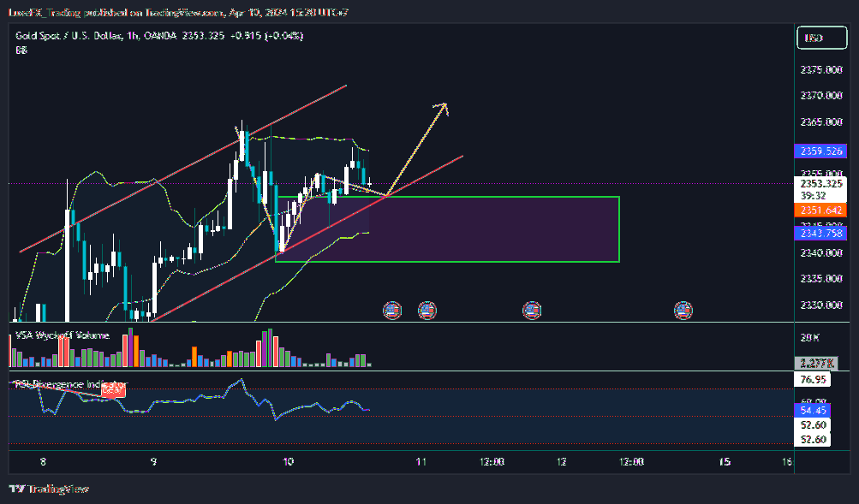Click the 2370.000 price axis value

[820, 95]
